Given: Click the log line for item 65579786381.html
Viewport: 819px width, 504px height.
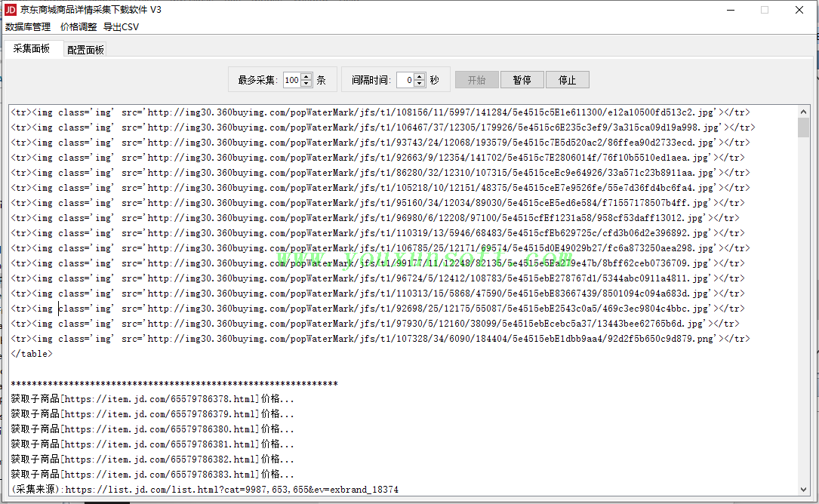Looking at the screenshot, I should [152, 445].
